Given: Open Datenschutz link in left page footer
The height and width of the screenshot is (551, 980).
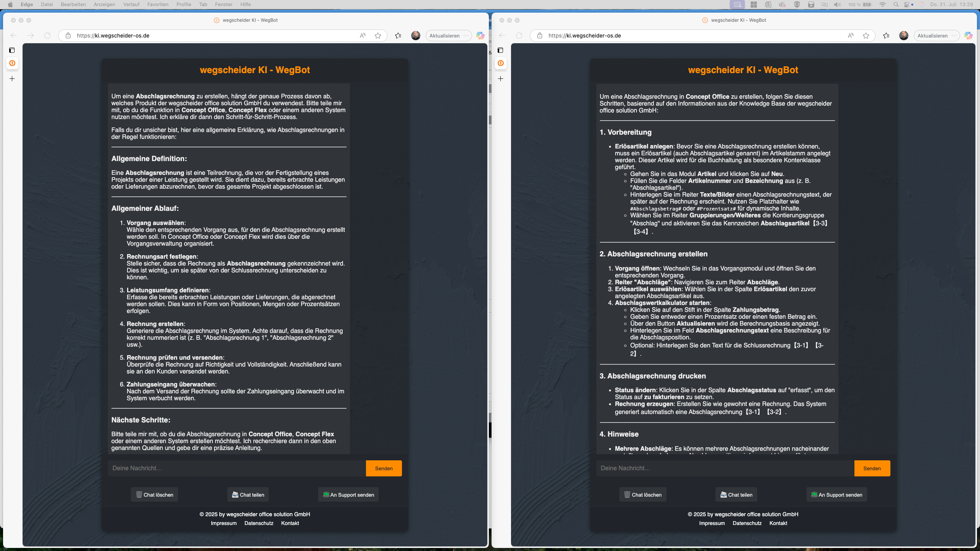Looking at the screenshot, I should click(259, 523).
